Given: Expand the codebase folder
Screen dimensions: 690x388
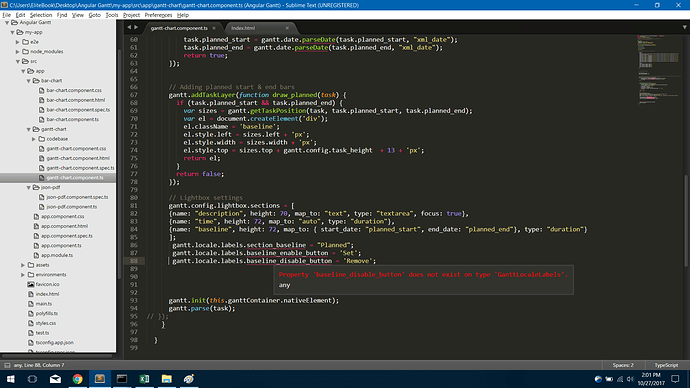Looking at the screenshot, I should pyautogui.click(x=33, y=139).
